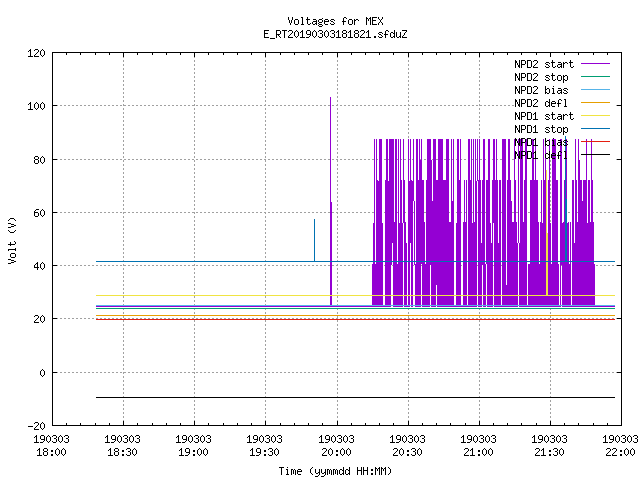Click the 'NPD1 bias' legend label
640x480 pixels.
(x=541, y=142)
